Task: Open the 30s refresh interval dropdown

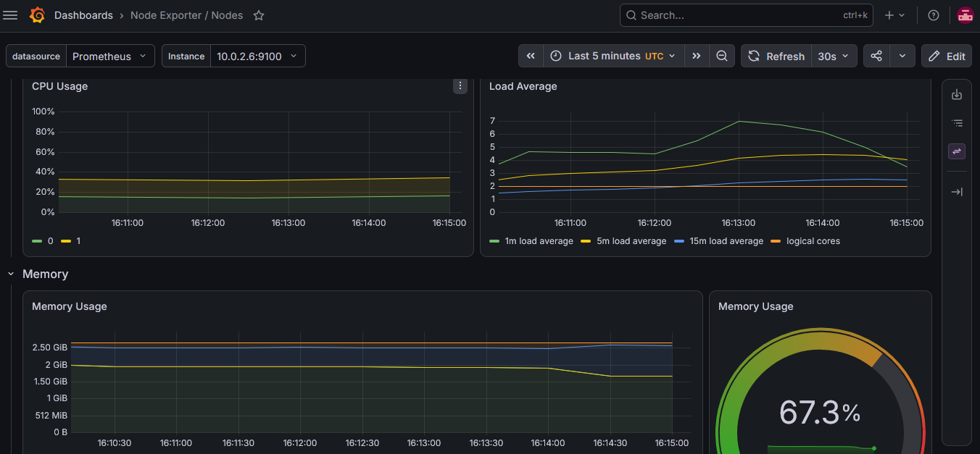Action: coord(834,56)
